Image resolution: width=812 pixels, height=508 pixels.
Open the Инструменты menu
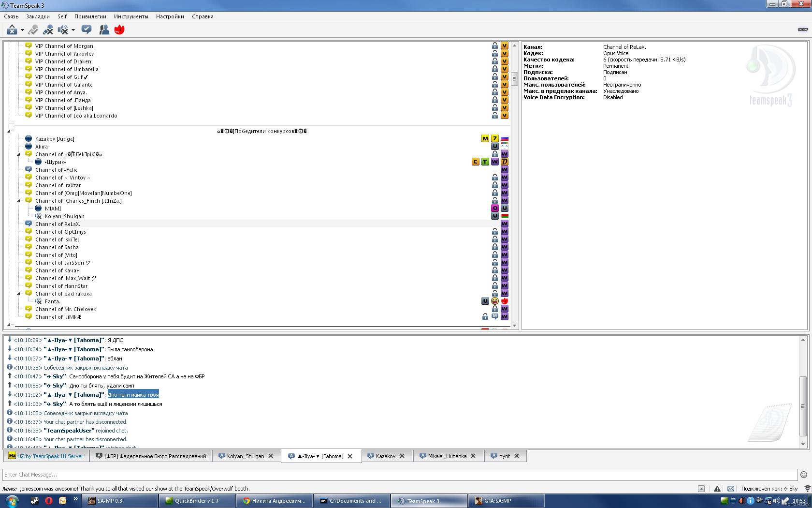click(131, 16)
